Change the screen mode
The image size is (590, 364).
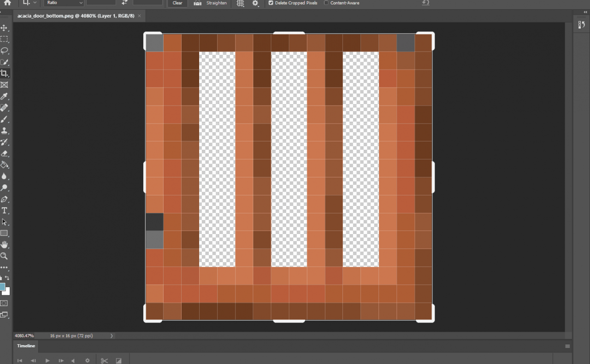tap(4, 315)
